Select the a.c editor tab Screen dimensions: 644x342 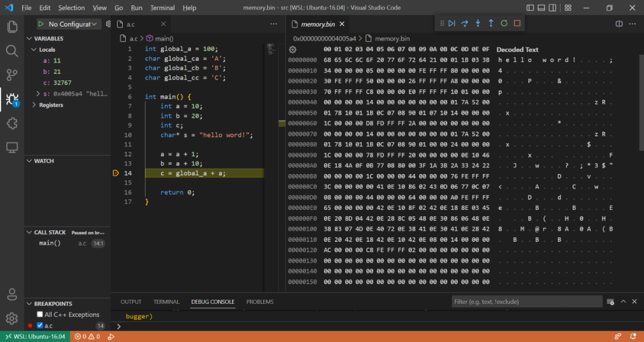point(141,24)
